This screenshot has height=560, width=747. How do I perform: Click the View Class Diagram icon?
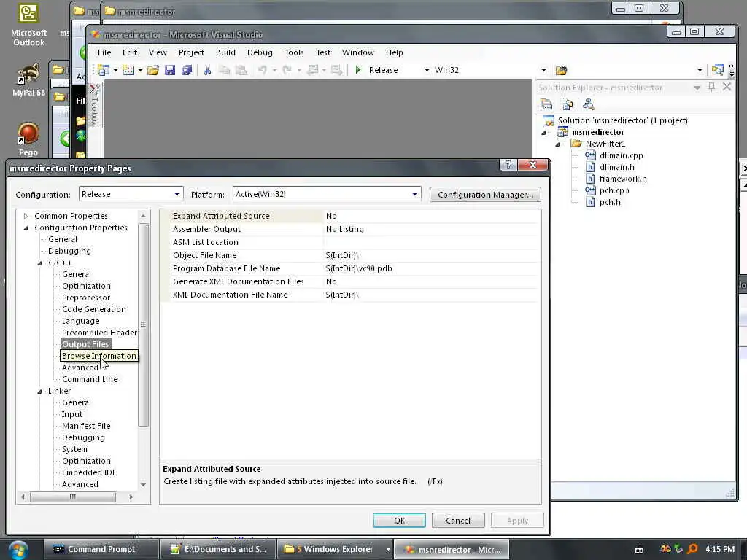(589, 104)
